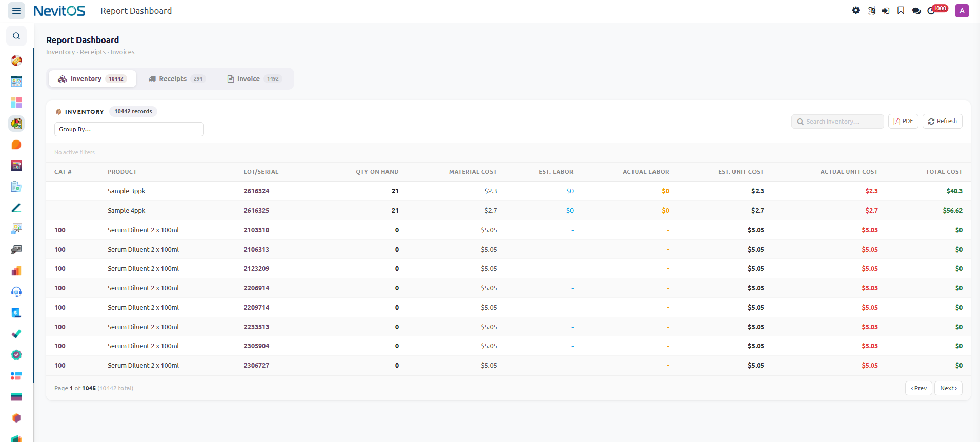Click the '10442 records' badge
Screen dimensions: 980x442
pyautogui.click(x=133, y=111)
